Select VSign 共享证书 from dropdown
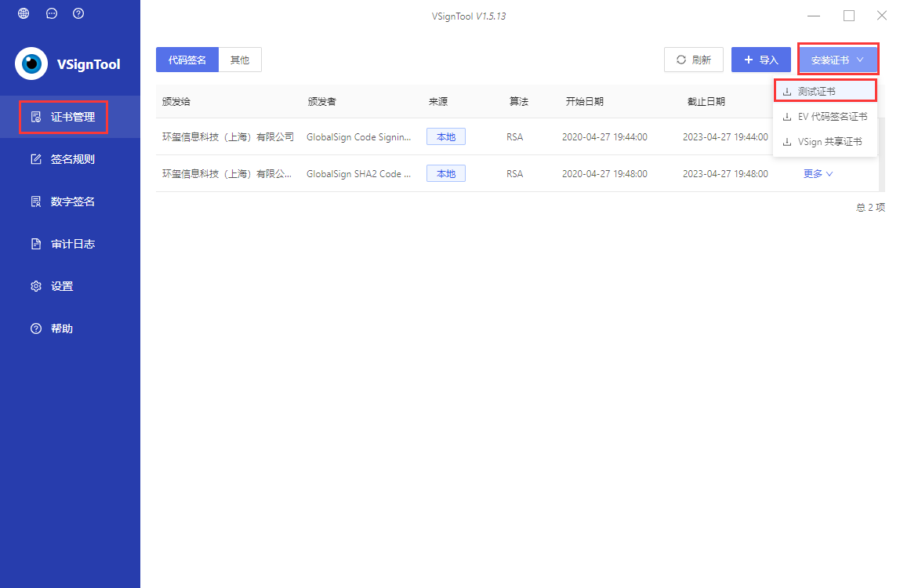The width and height of the screenshot is (900, 588). coord(825,142)
